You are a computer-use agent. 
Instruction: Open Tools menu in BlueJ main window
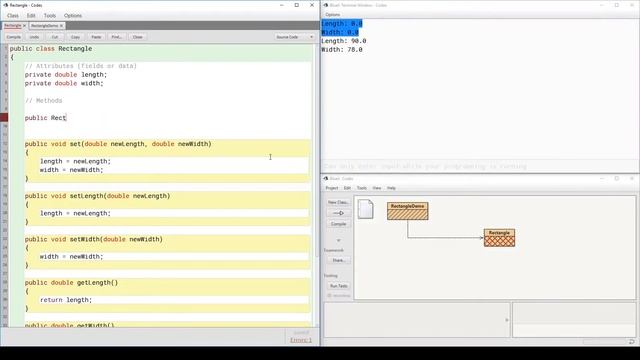(x=362, y=188)
